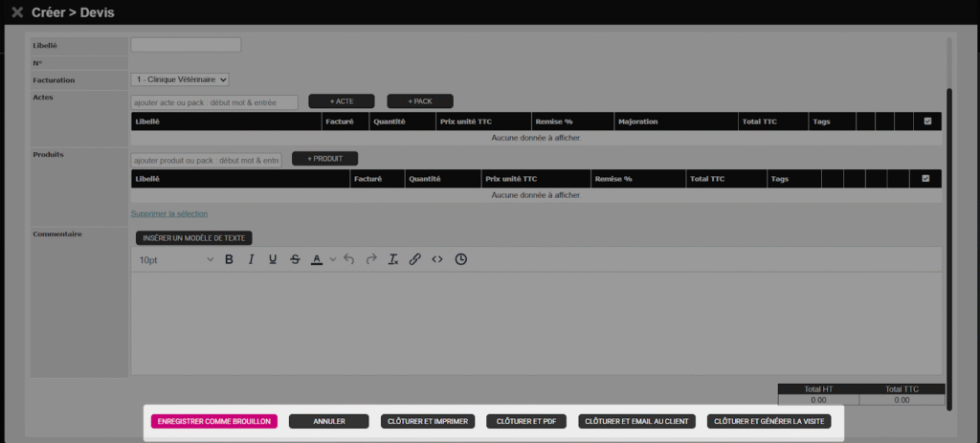The width and height of the screenshot is (980, 443).
Task: Insert date/time with clock icon
Action: point(461,259)
